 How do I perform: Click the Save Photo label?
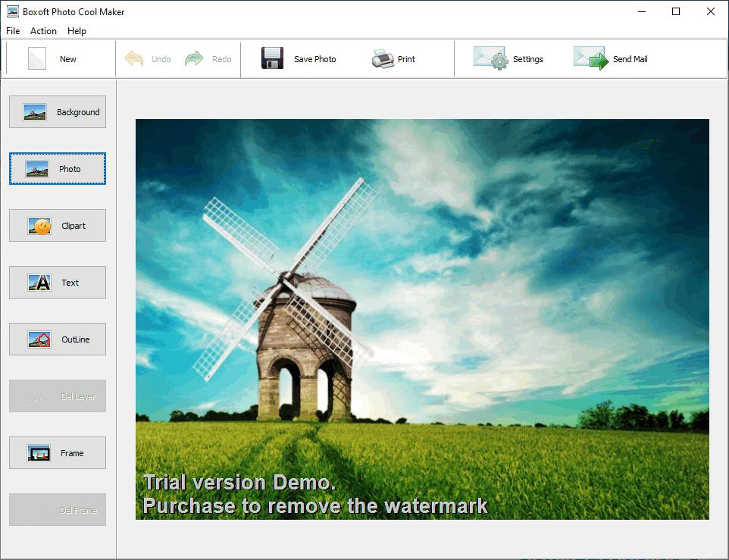[314, 59]
